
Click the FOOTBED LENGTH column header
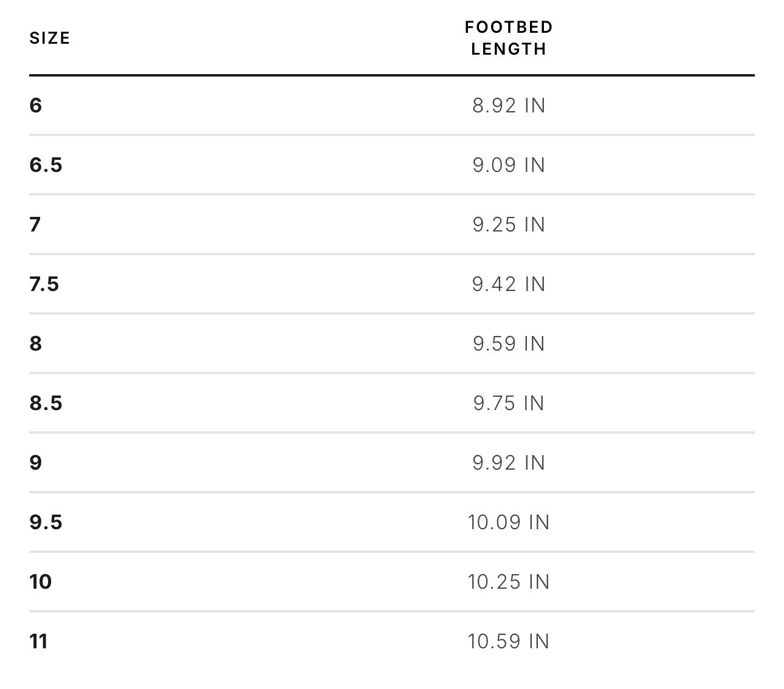pos(509,38)
